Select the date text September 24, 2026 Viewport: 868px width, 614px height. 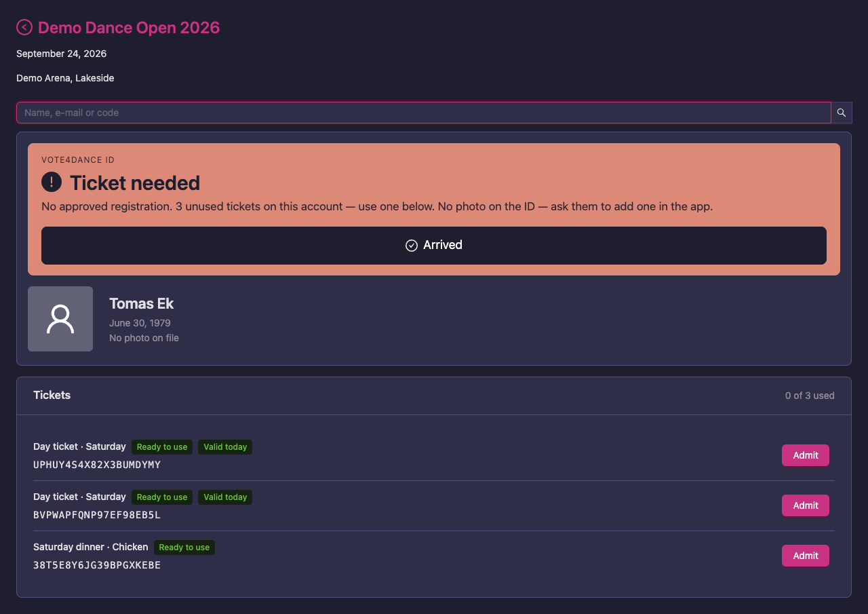click(62, 54)
